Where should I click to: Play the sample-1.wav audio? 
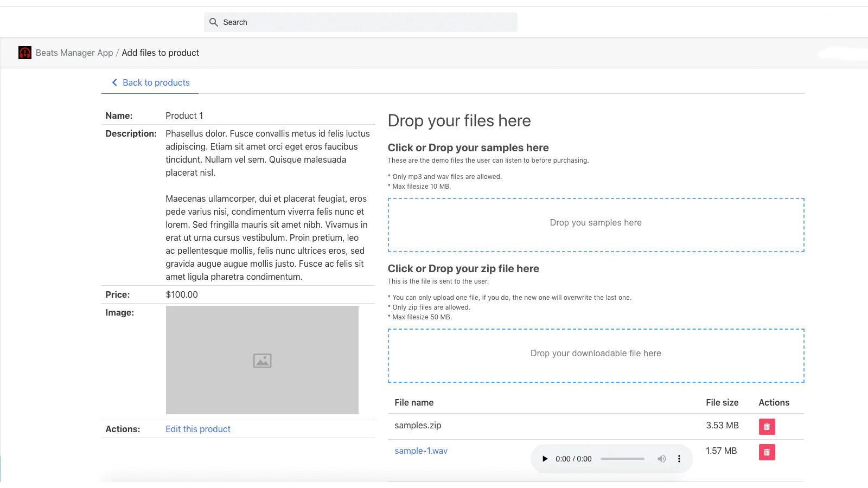545,459
